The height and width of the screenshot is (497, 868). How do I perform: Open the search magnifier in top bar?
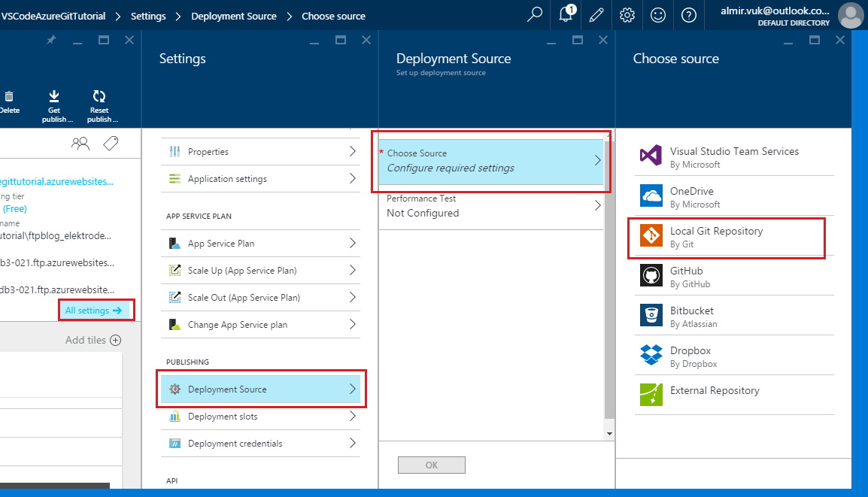pos(535,14)
